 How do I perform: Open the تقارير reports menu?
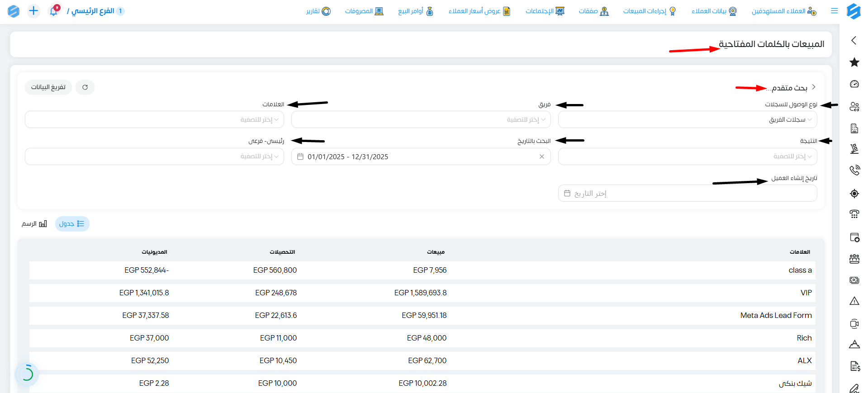tap(318, 11)
